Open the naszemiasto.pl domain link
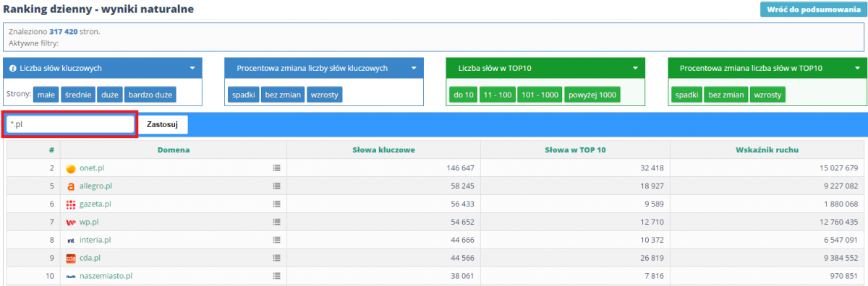Image resolution: width=868 pixels, height=286 pixels. pyautogui.click(x=106, y=277)
